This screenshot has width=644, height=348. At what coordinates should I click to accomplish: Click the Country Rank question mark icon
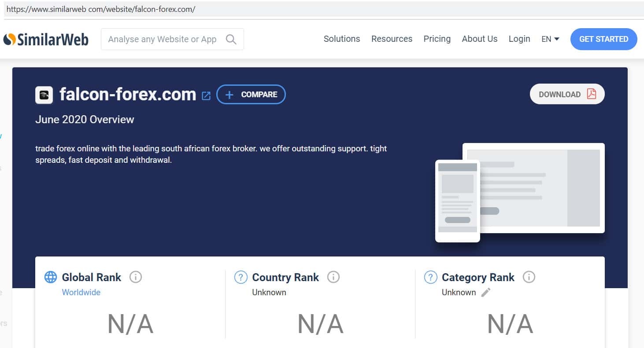pyautogui.click(x=241, y=277)
